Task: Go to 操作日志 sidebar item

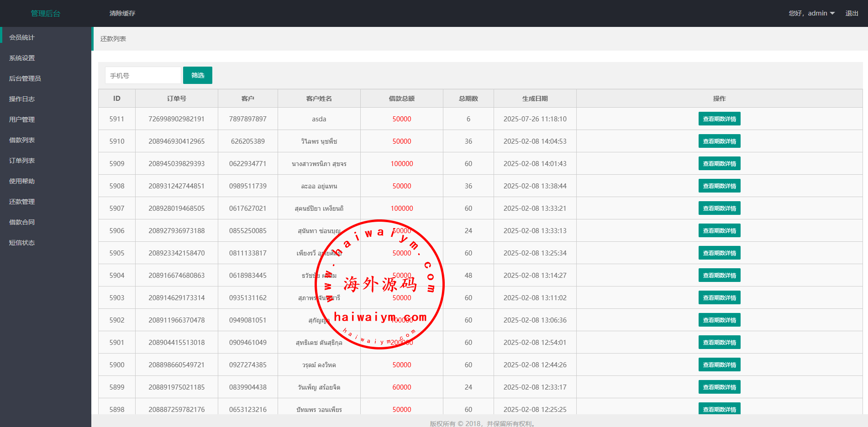Action: click(x=22, y=99)
